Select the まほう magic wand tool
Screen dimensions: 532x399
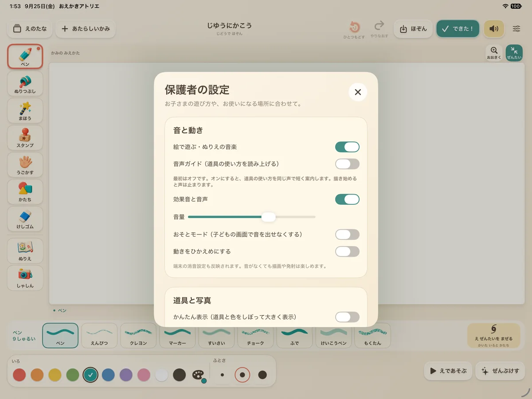pos(25,111)
